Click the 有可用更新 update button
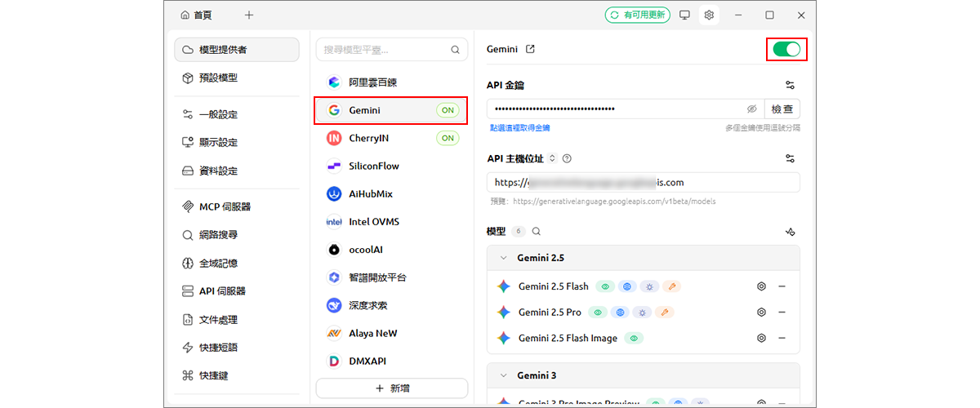This screenshot has height=408, width=980. point(637,15)
